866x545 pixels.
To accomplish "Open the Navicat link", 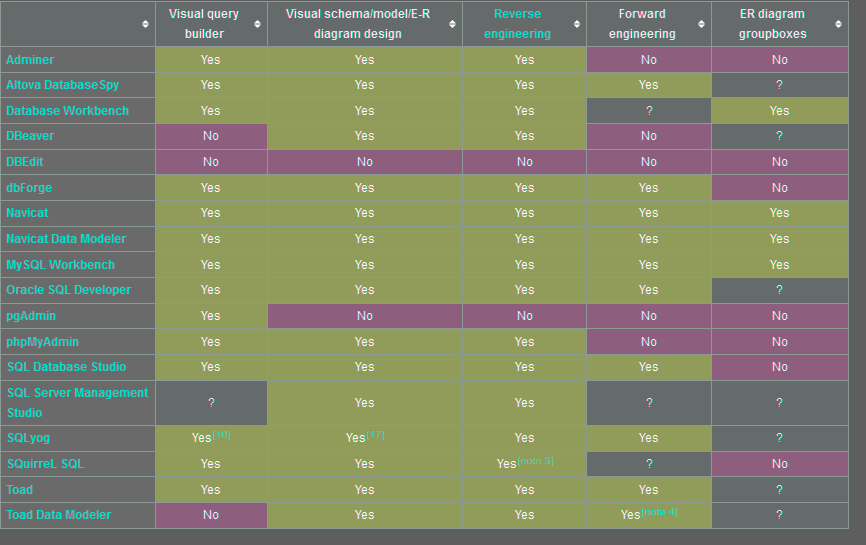I will (x=27, y=213).
